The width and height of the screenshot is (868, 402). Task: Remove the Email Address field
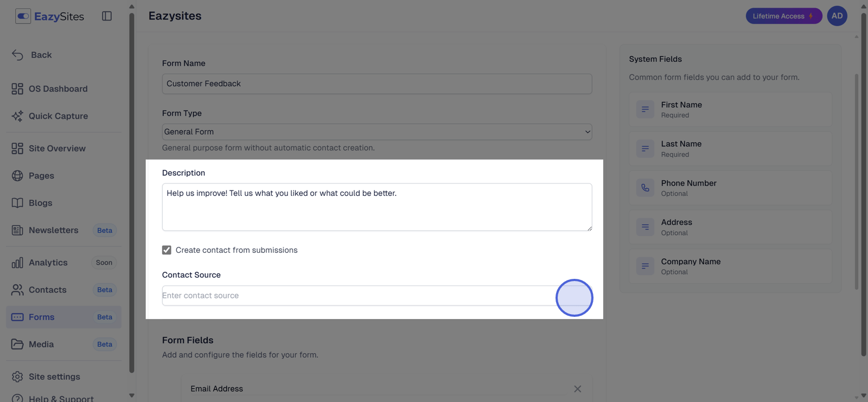tap(578, 389)
